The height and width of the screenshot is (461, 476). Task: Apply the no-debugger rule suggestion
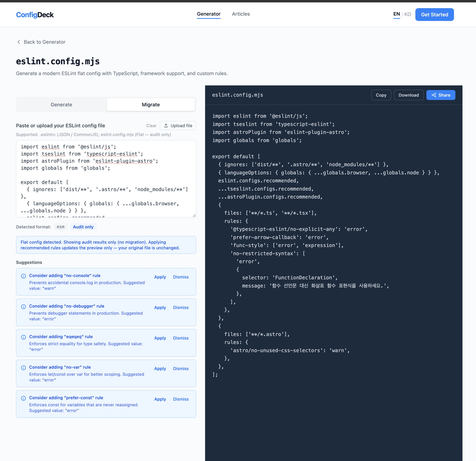(160, 307)
